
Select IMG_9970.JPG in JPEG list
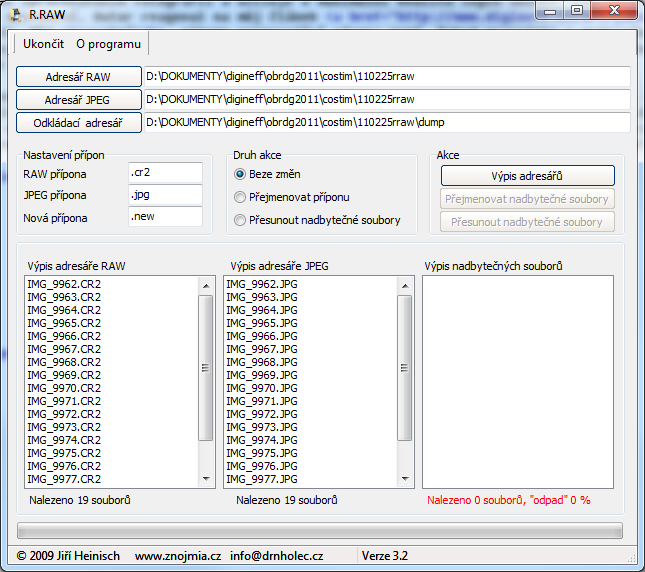click(x=262, y=388)
